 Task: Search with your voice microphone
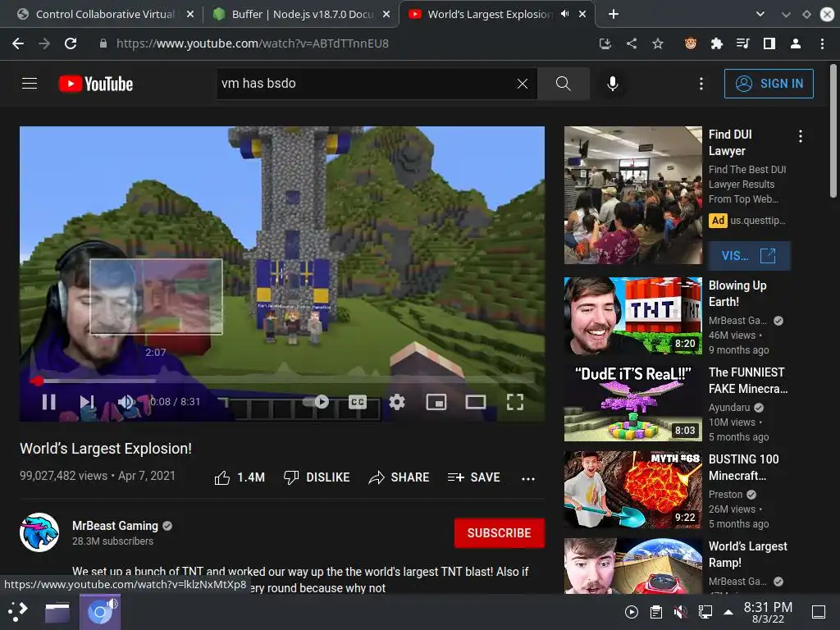(613, 84)
